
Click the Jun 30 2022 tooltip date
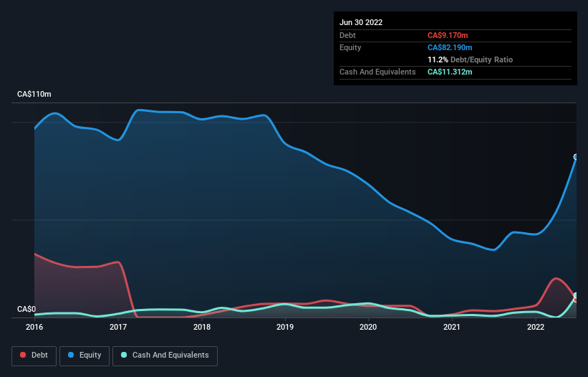coord(361,22)
